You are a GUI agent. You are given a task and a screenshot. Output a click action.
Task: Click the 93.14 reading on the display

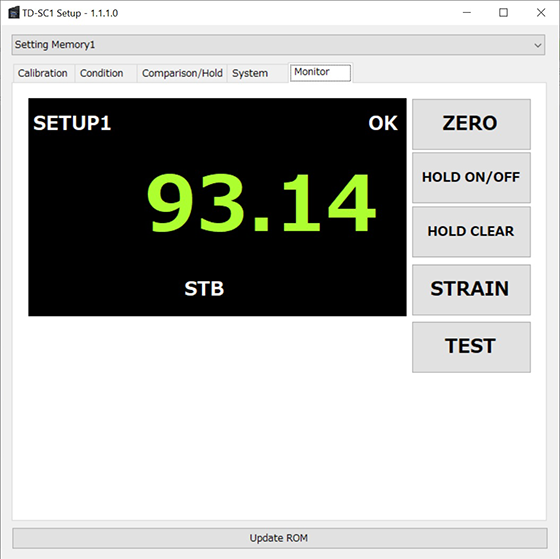[261, 203]
